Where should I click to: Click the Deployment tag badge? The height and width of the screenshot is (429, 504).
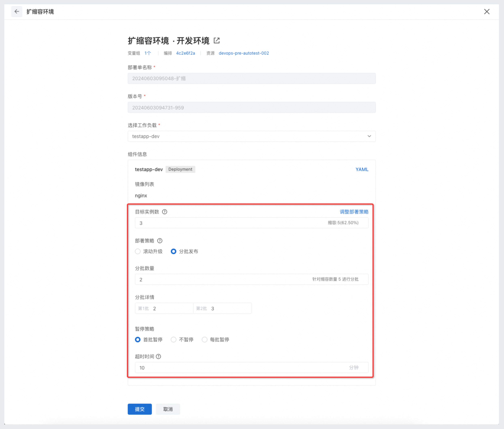coord(180,169)
